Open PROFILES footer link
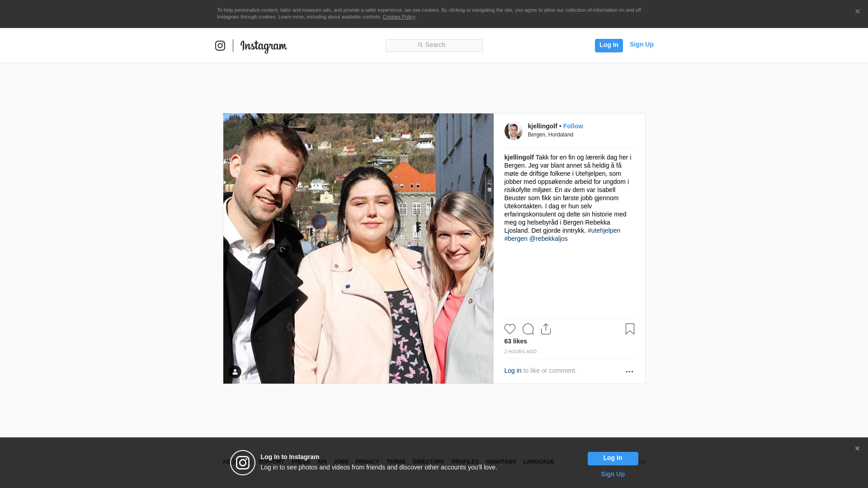 pos(465,462)
